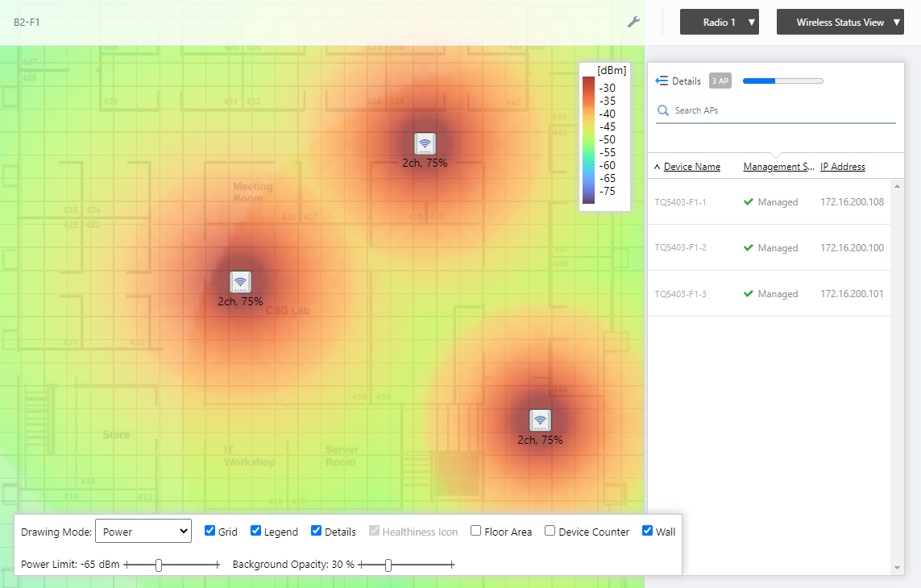Click the wrench settings icon
The height and width of the screenshot is (588, 921).
634,22
